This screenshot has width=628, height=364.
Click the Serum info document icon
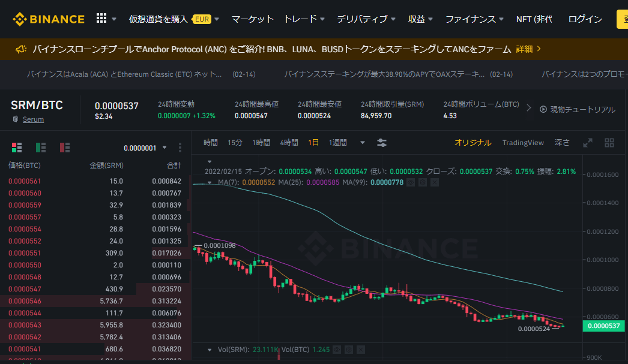16,119
